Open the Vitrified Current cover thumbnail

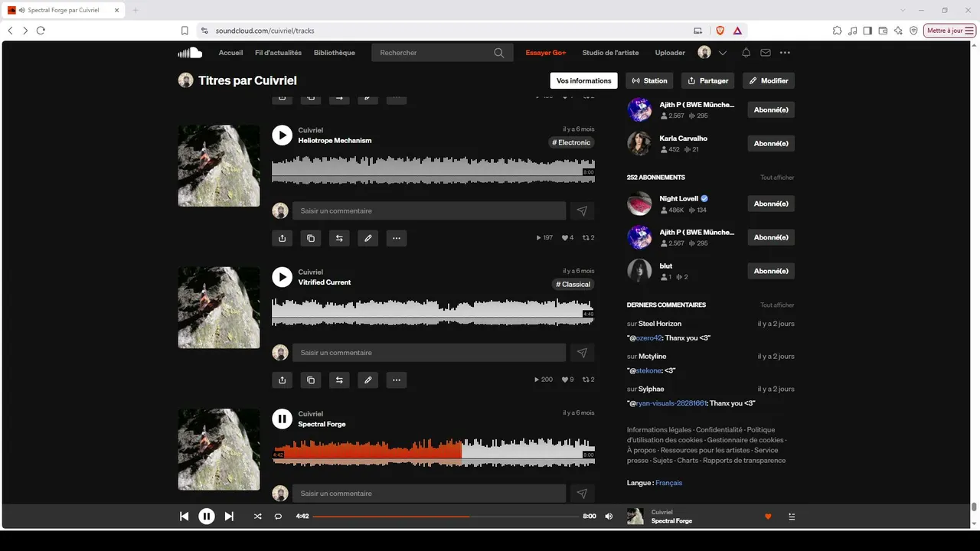point(219,308)
